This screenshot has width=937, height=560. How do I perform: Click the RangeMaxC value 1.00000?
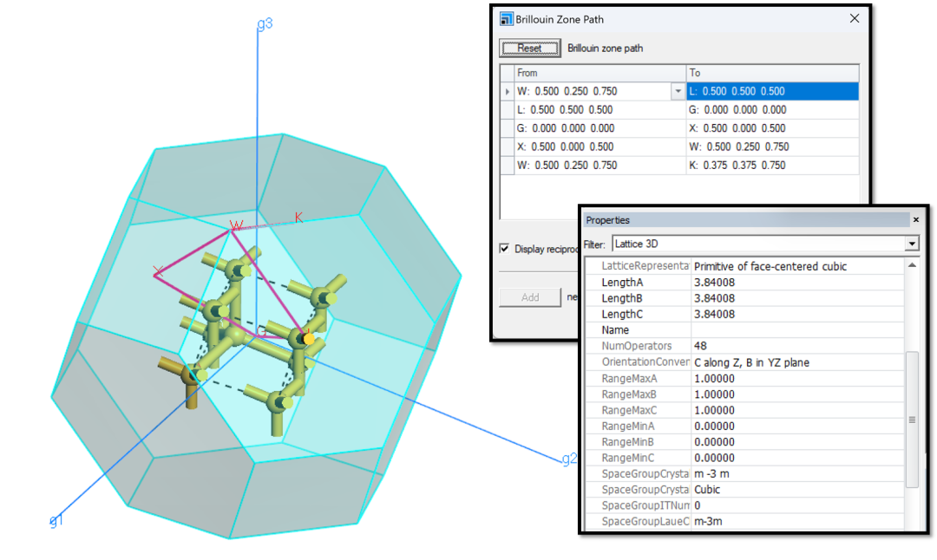pyautogui.click(x=798, y=410)
